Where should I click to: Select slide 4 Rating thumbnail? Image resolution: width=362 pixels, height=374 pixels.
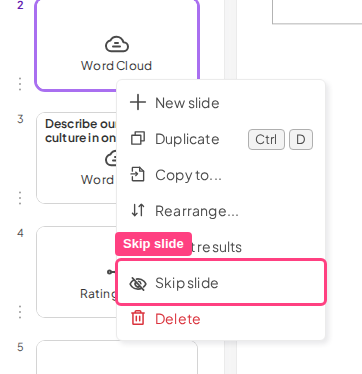coord(76,272)
